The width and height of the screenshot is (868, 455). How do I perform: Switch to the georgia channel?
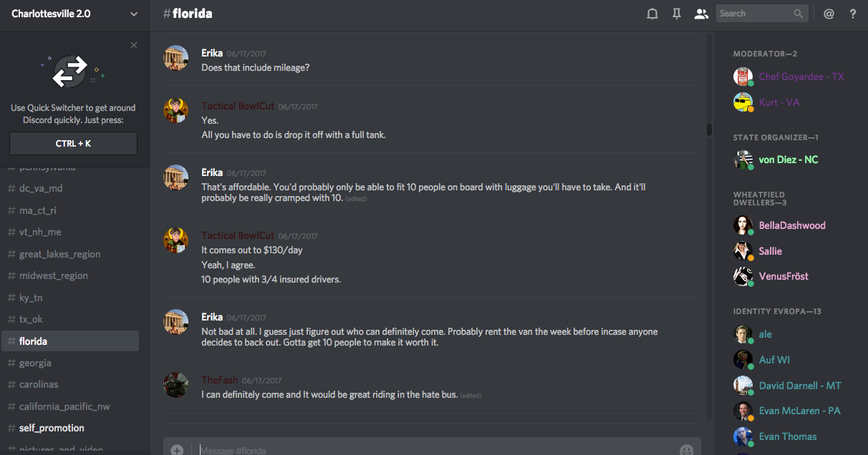(x=35, y=363)
